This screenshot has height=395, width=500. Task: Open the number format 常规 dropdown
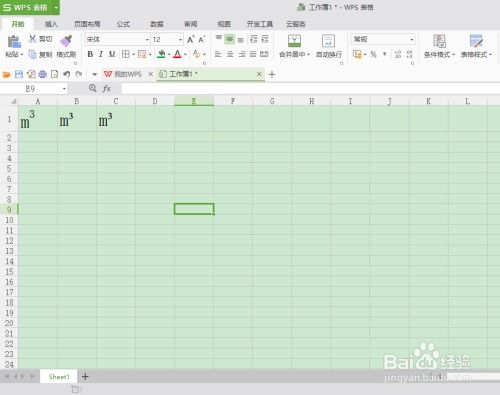[412, 40]
